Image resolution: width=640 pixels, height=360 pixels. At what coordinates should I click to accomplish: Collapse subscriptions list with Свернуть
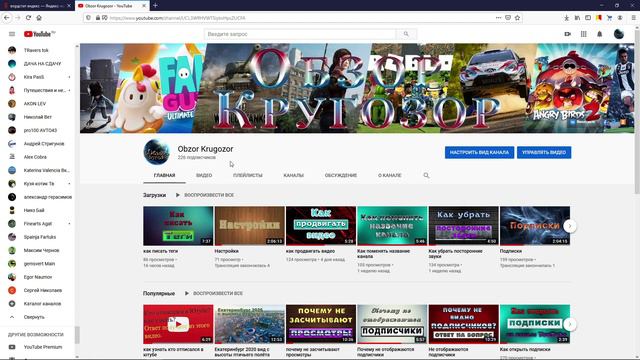[x=35, y=317]
